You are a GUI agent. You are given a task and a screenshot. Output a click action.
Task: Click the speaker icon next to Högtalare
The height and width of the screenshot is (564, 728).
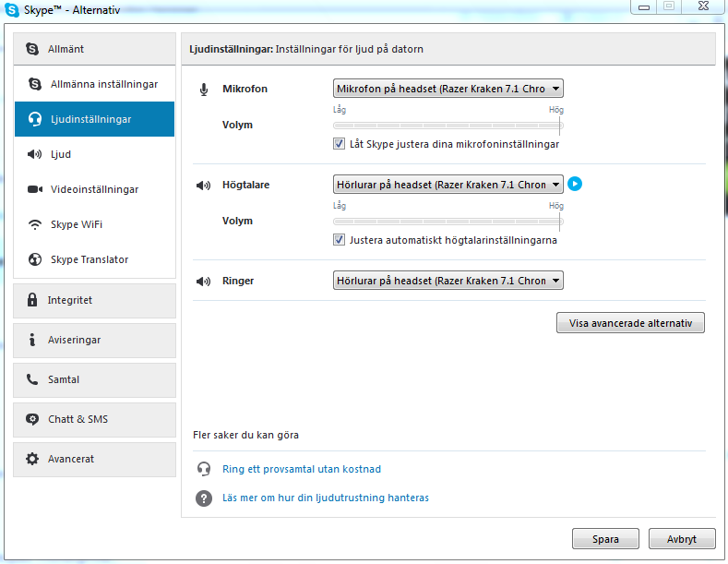203,186
